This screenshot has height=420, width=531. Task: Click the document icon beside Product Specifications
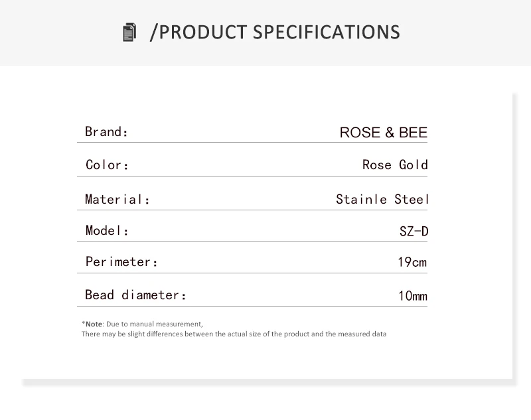[129, 32]
